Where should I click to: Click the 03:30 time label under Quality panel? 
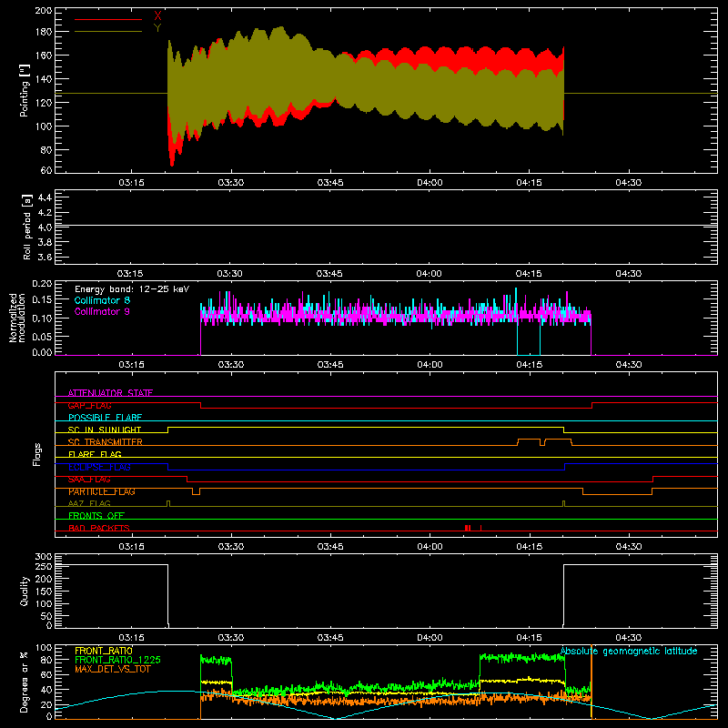click(x=231, y=638)
